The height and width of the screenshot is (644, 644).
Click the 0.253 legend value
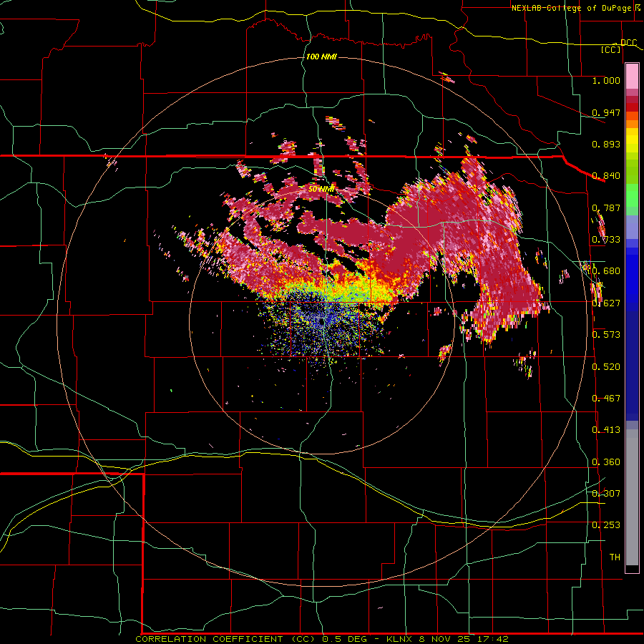point(606,525)
